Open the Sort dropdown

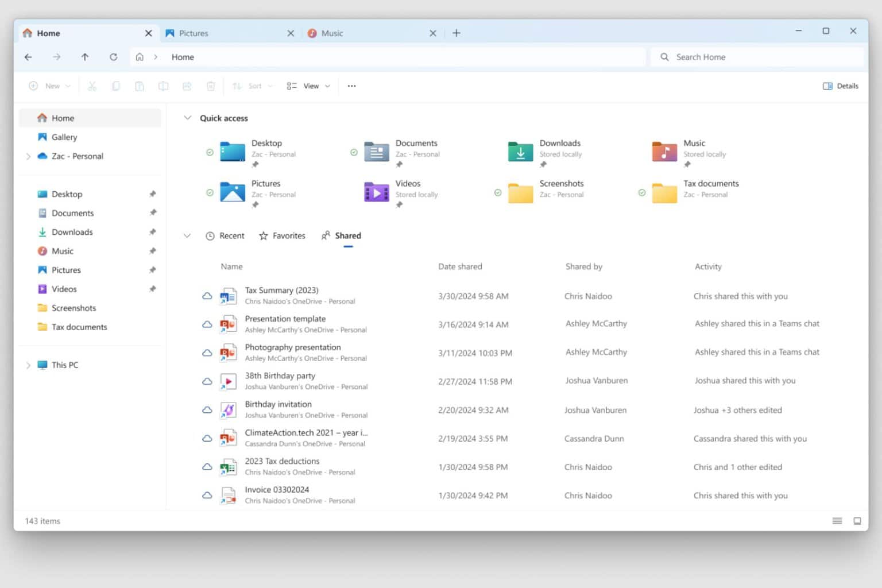point(252,86)
